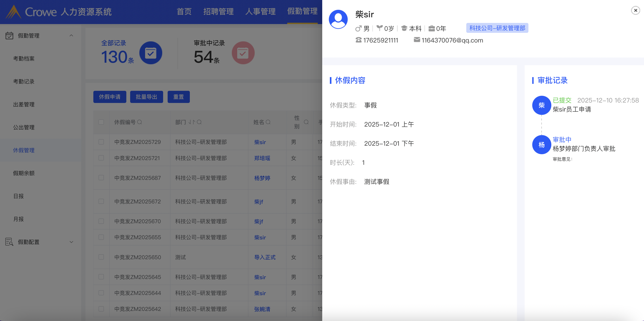Click the Crowe logo icon
This screenshot has width=644, height=321.
coord(14,12)
